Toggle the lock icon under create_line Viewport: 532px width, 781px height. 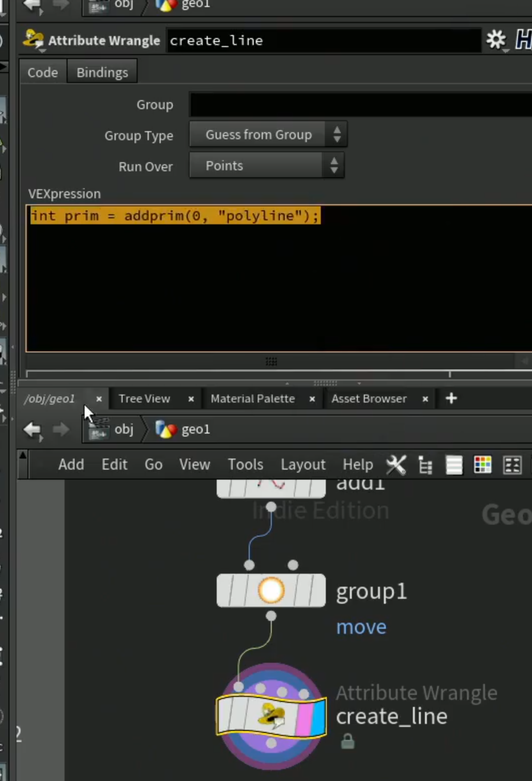347,741
